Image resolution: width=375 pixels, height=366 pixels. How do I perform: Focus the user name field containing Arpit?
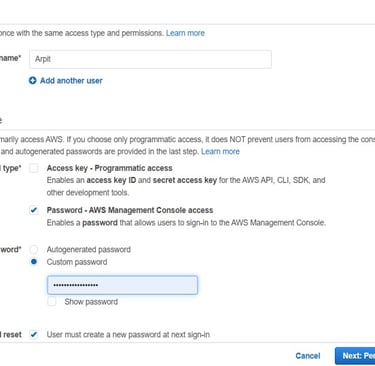click(x=150, y=59)
